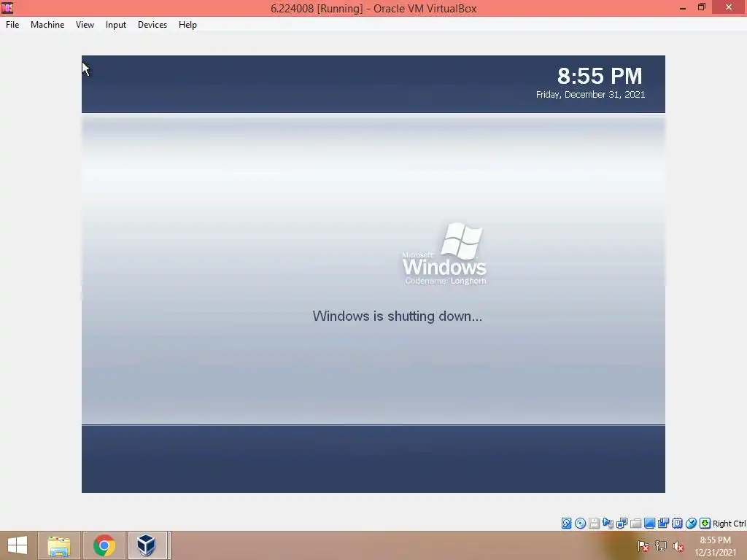
Task: Open the Windows Start button
Action: click(18, 545)
